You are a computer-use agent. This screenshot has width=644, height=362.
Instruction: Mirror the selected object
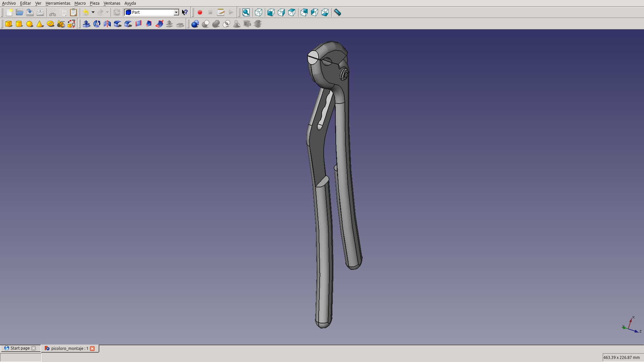click(107, 24)
